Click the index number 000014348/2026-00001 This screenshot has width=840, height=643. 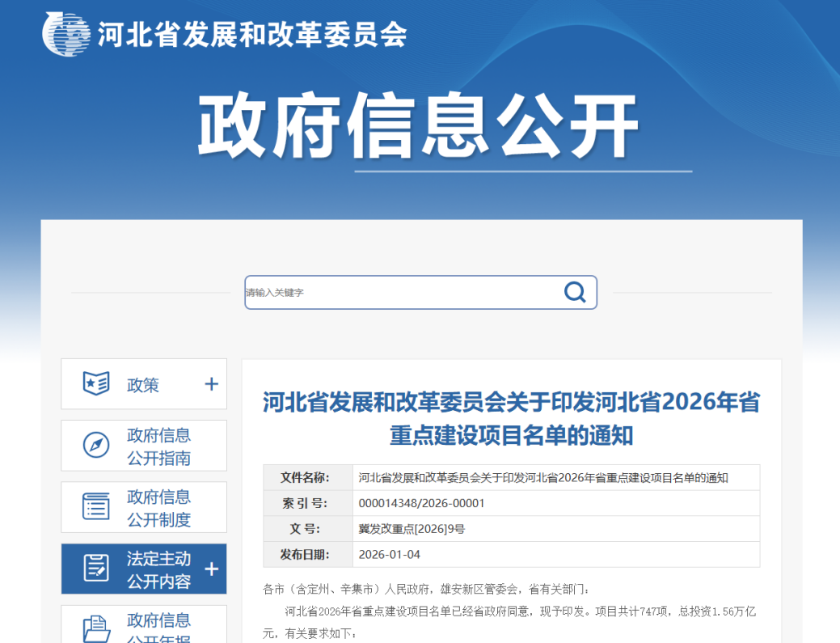click(x=421, y=503)
